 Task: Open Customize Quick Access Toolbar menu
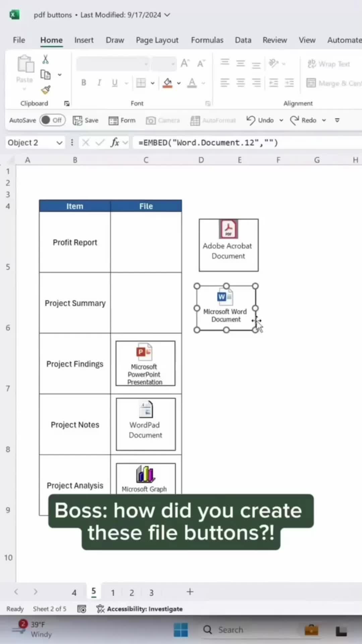click(x=337, y=120)
